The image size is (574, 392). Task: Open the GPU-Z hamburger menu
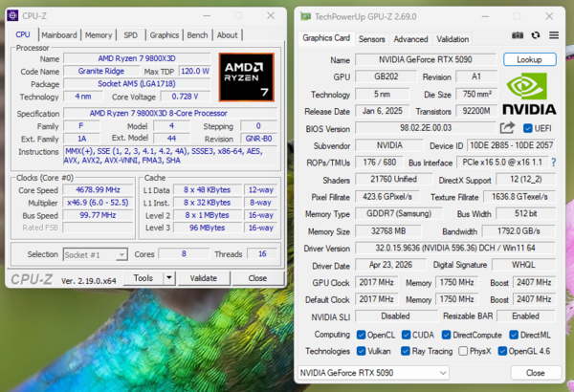click(554, 35)
